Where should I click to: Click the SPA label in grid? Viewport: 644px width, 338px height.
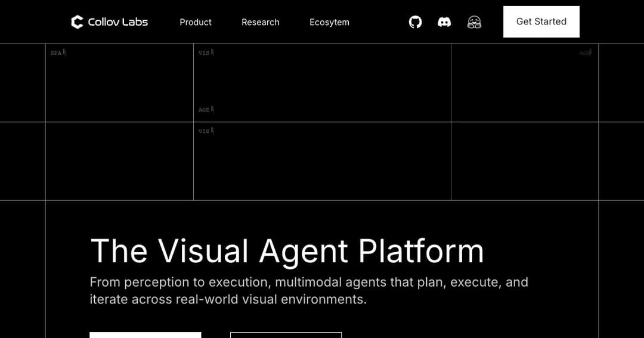click(x=56, y=53)
